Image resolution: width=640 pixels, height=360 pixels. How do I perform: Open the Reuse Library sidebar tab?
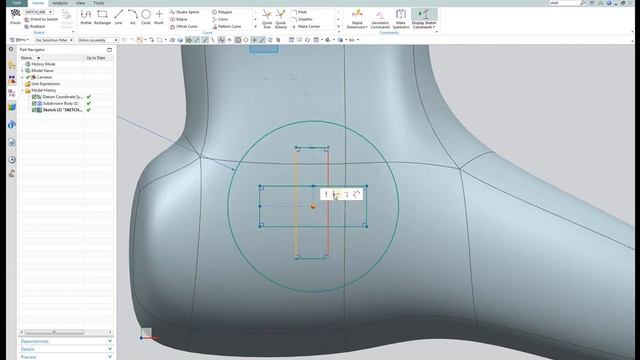[12, 107]
